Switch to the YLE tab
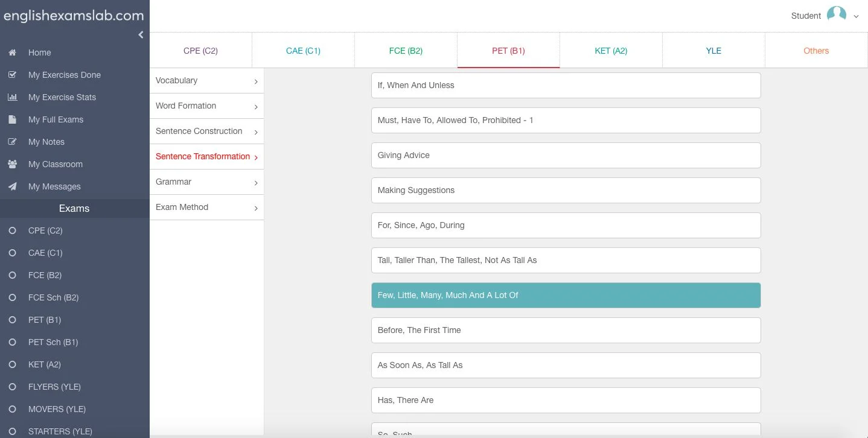Screen dimensions: 868x438 point(713,51)
